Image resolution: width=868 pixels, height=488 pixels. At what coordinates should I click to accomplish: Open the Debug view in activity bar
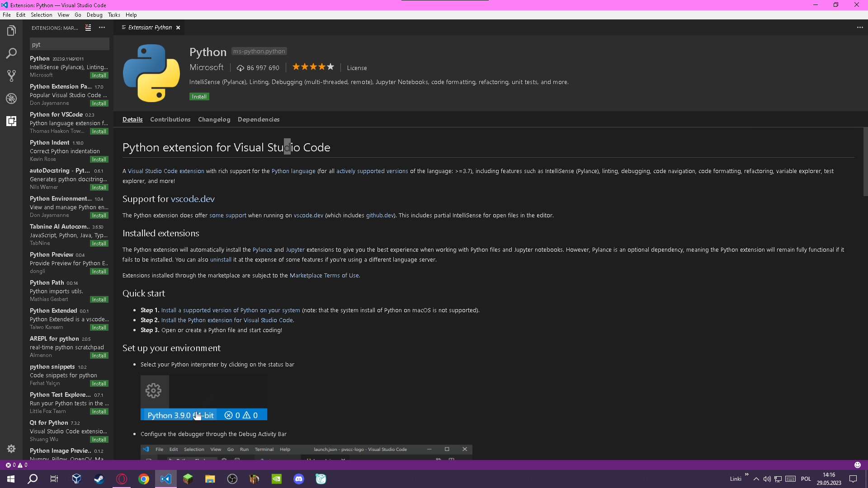pyautogui.click(x=11, y=99)
